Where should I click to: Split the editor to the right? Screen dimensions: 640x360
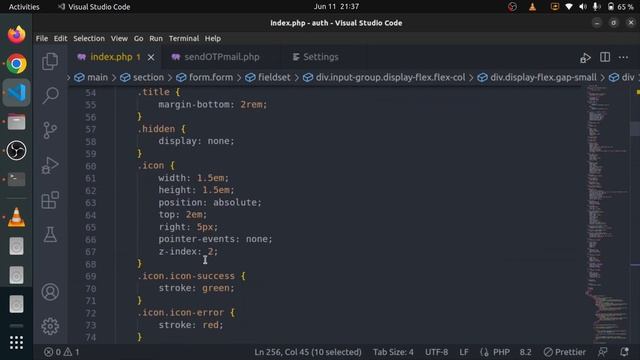coord(605,57)
